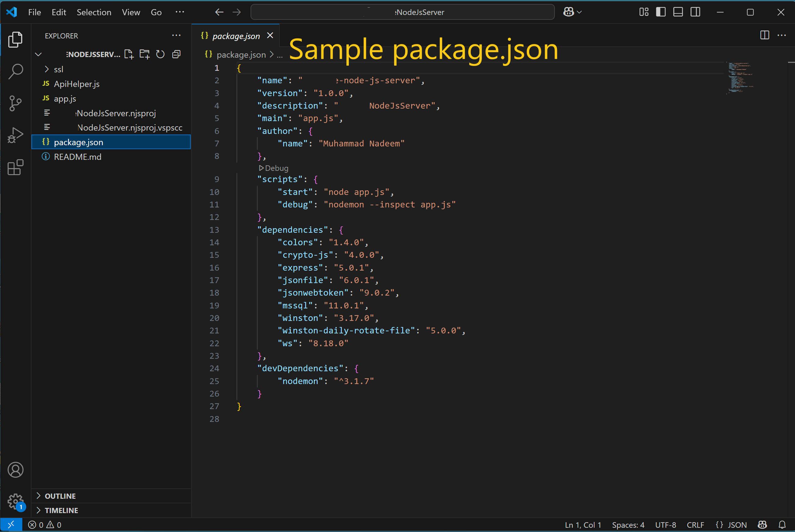The image size is (795, 532).
Task: Expand the OUTLINE section
Action: (x=60, y=496)
